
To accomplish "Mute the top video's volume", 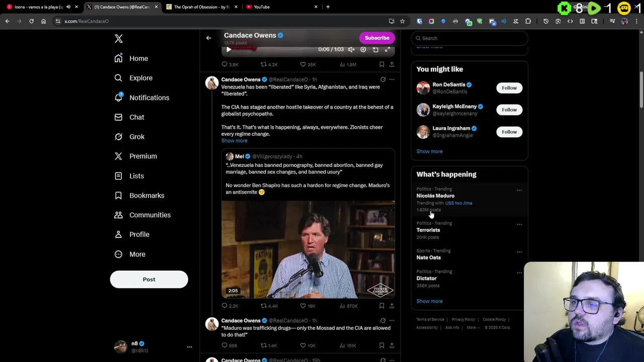I will pyautogui.click(x=351, y=49).
